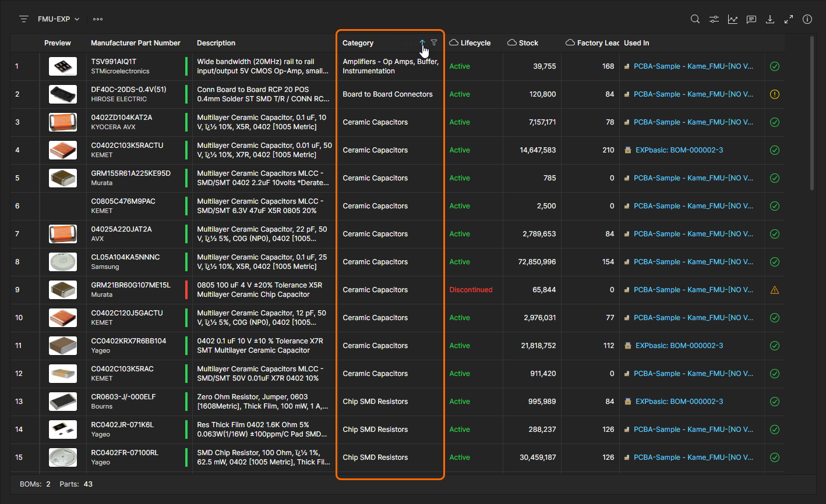Click the Category column filter funnel
Viewport: 826px width, 504px height.
coord(434,42)
